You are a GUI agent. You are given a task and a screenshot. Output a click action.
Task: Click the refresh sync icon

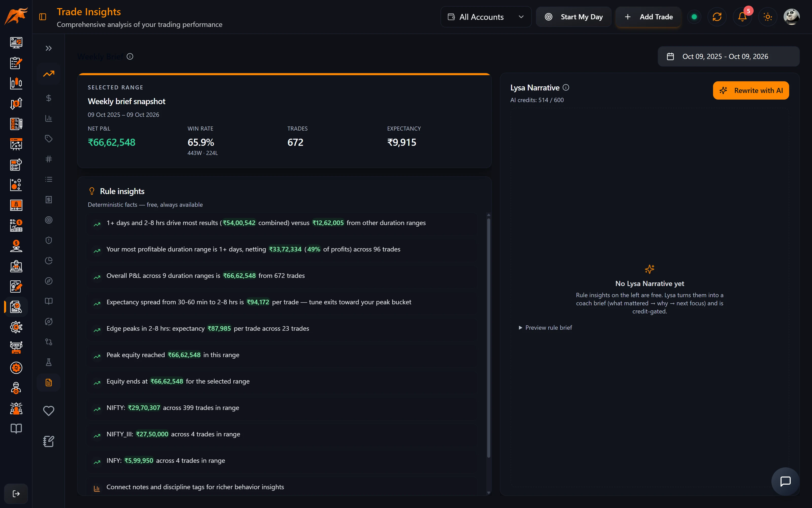717,17
